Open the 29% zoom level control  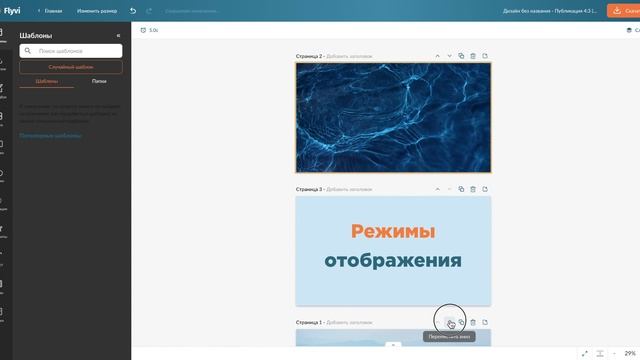click(x=630, y=353)
